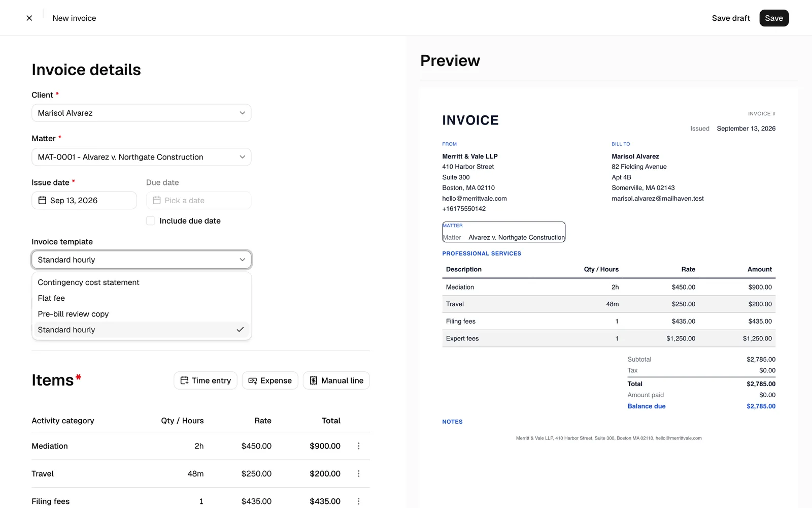Click the Mediation row in Items list

pyautogui.click(x=200, y=446)
